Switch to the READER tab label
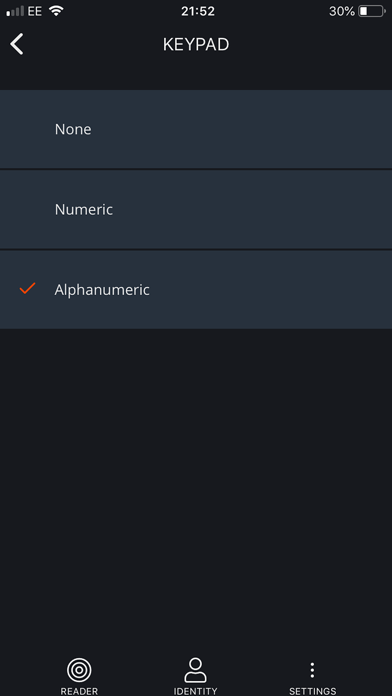This screenshot has width=392, height=696. tap(79, 691)
